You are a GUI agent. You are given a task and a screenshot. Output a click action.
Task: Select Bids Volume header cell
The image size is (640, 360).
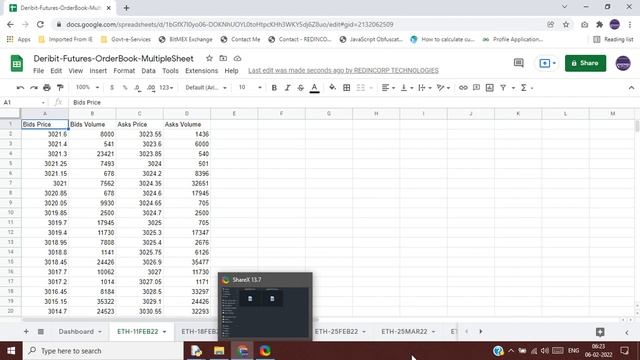(92, 124)
